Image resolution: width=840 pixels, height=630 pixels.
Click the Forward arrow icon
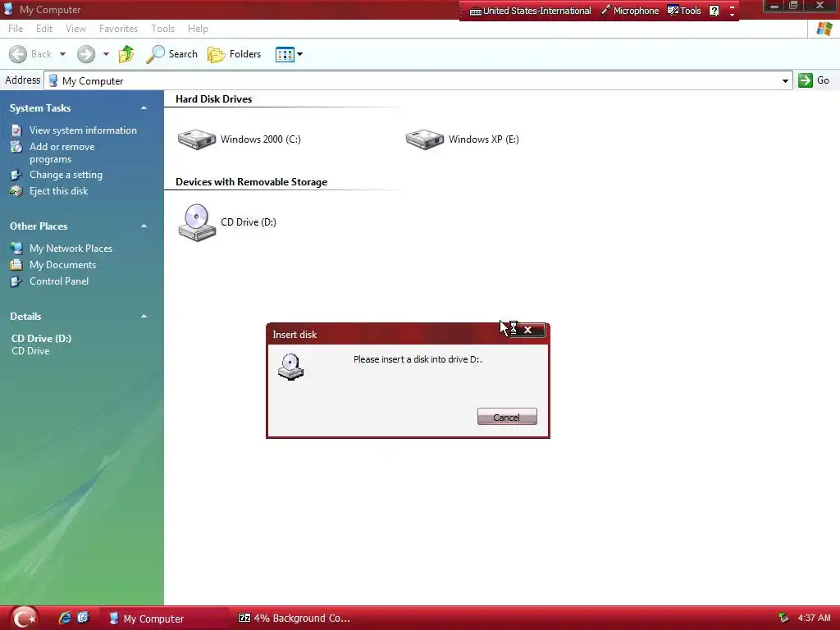[x=85, y=54]
